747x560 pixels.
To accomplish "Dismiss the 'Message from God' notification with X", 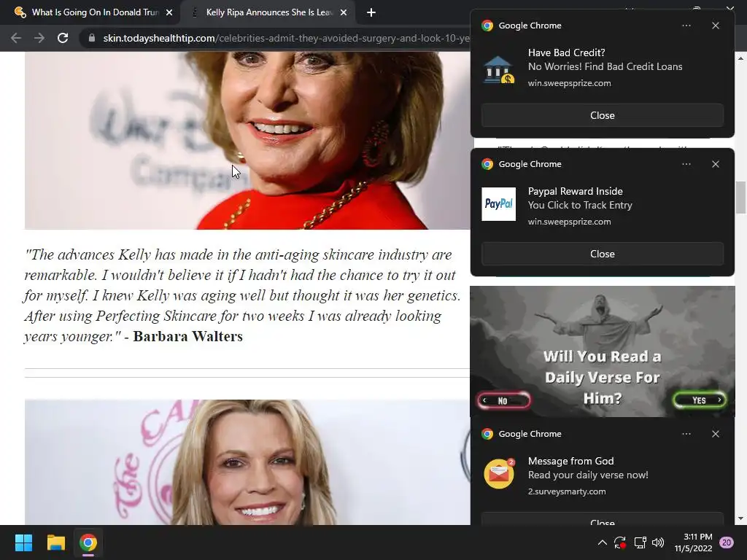I will tap(715, 434).
